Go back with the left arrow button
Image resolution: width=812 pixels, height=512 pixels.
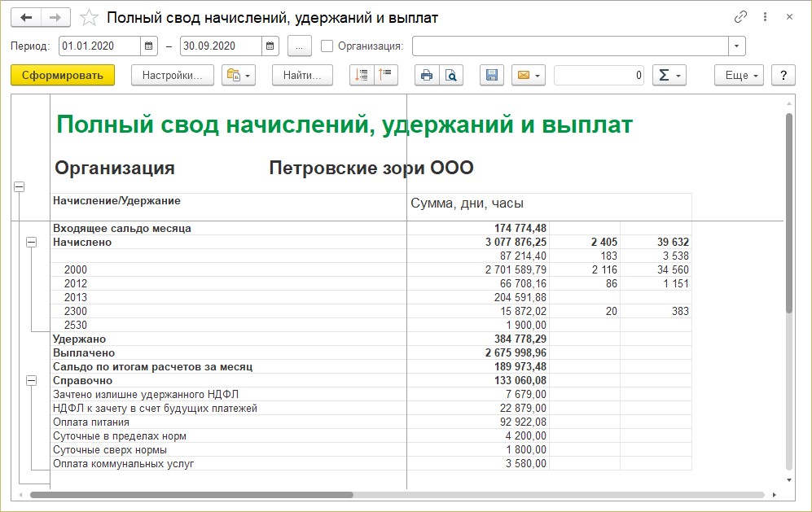[26, 18]
